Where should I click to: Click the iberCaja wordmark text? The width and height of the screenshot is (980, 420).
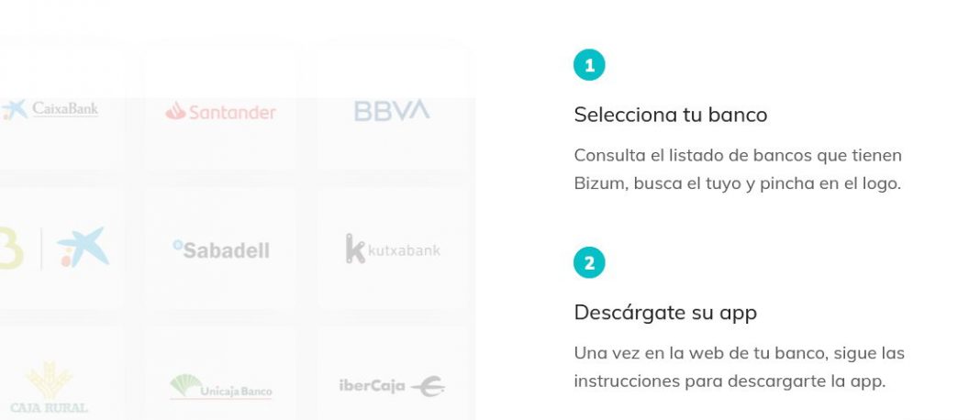pyautogui.click(x=372, y=386)
